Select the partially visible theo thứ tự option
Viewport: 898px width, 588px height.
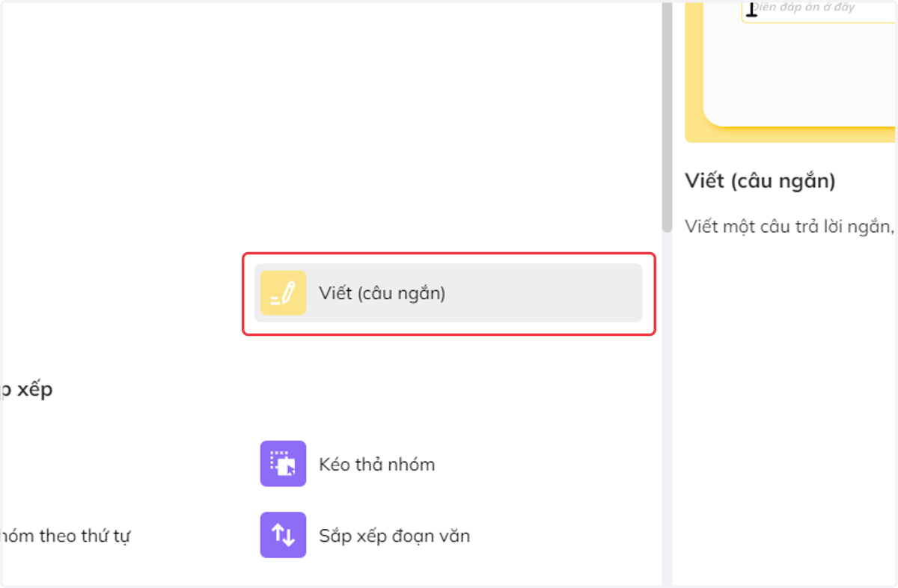point(66,536)
